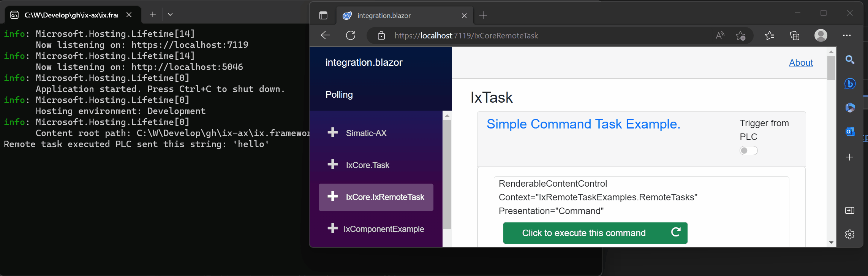Click the plus icon beside Simatic-AX
The height and width of the screenshot is (276, 868).
(x=333, y=133)
